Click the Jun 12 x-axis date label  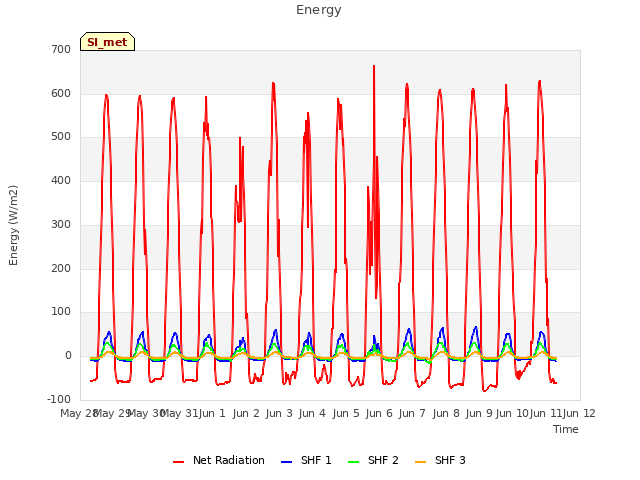tap(579, 413)
